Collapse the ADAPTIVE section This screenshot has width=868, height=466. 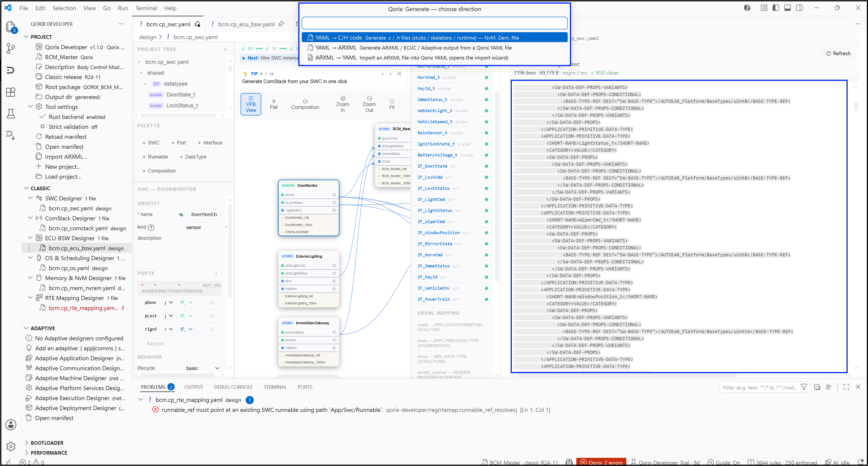click(x=26, y=329)
